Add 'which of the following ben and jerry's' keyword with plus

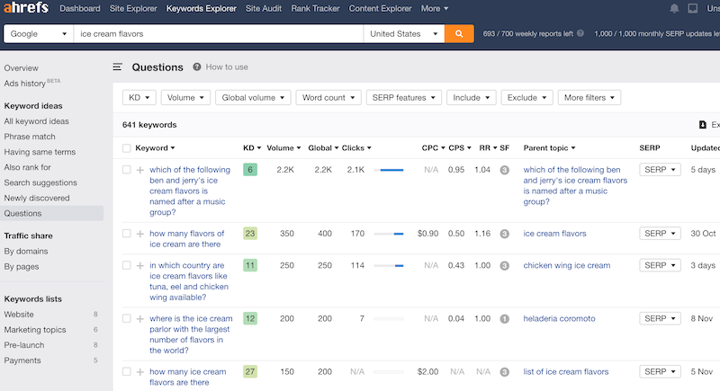tap(140, 170)
